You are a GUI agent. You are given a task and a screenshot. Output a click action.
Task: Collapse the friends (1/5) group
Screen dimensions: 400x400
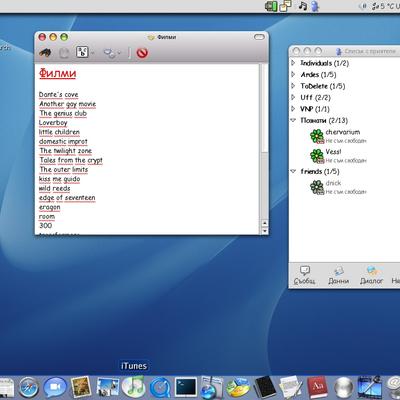click(x=293, y=171)
